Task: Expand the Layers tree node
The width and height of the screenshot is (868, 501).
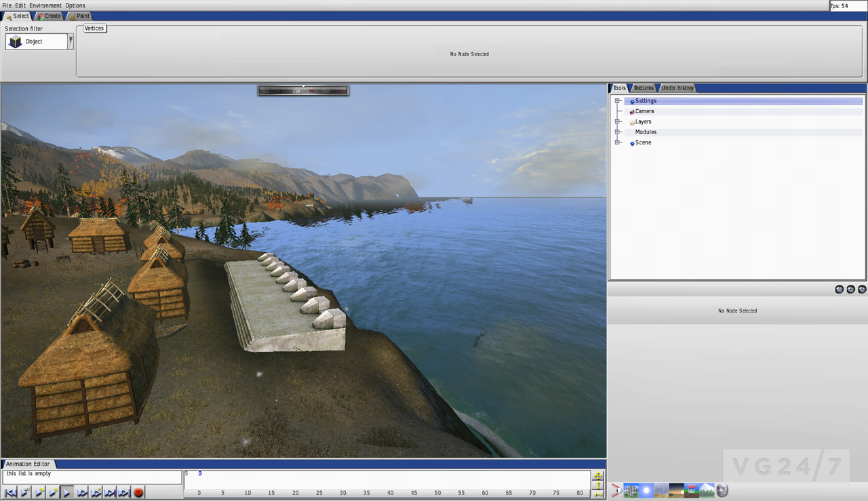Action: pyautogui.click(x=618, y=122)
